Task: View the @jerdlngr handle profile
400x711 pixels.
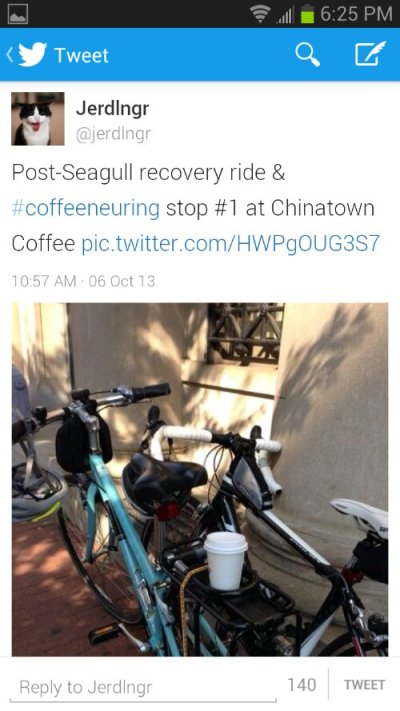Action: click(x=113, y=134)
